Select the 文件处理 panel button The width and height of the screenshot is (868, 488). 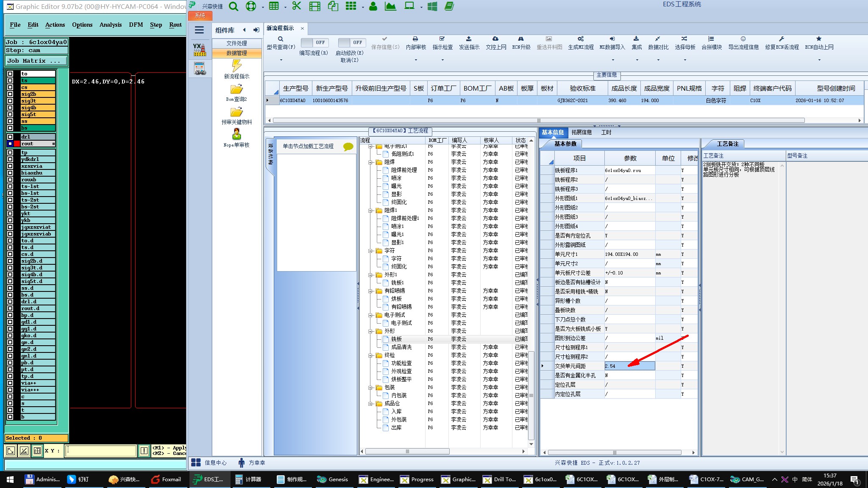236,43
